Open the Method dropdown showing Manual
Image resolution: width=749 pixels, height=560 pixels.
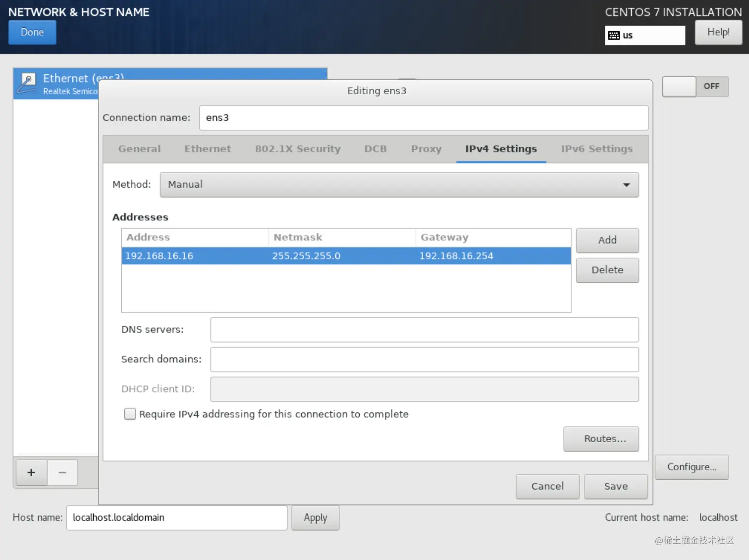click(x=399, y=184)
